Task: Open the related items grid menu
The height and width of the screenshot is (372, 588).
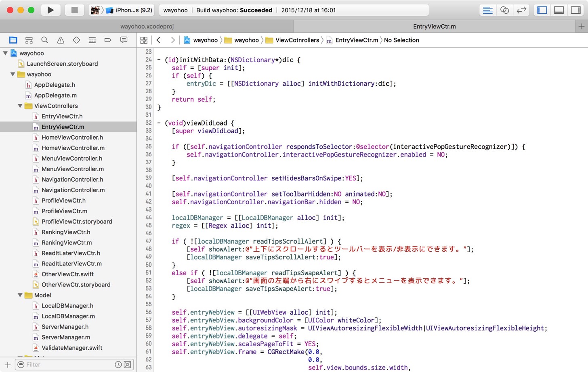Action: pyautogui.click(x=144, y=40)
